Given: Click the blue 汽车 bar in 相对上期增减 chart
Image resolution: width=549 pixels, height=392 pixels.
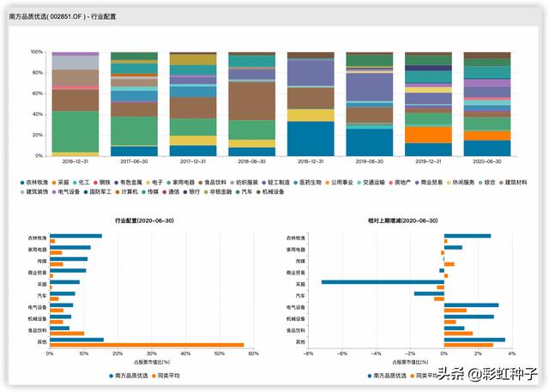Looking at the screenshot, I should pos(429,293).
